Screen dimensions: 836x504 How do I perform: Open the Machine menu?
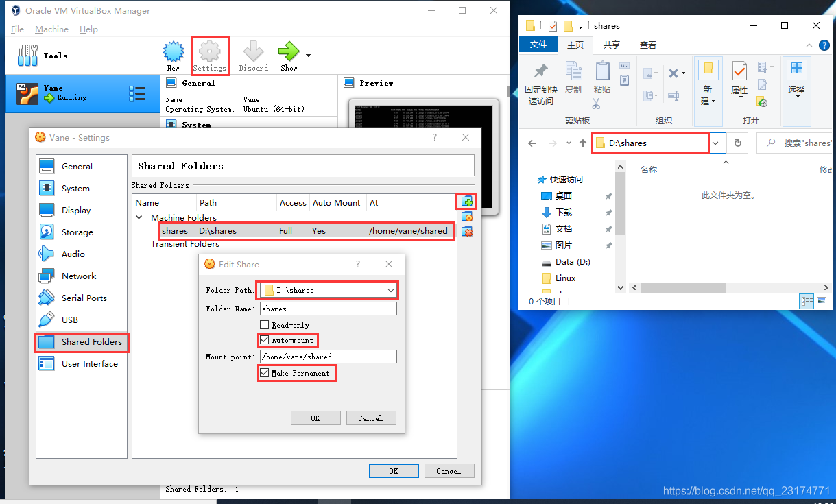[x=51, y=29]
